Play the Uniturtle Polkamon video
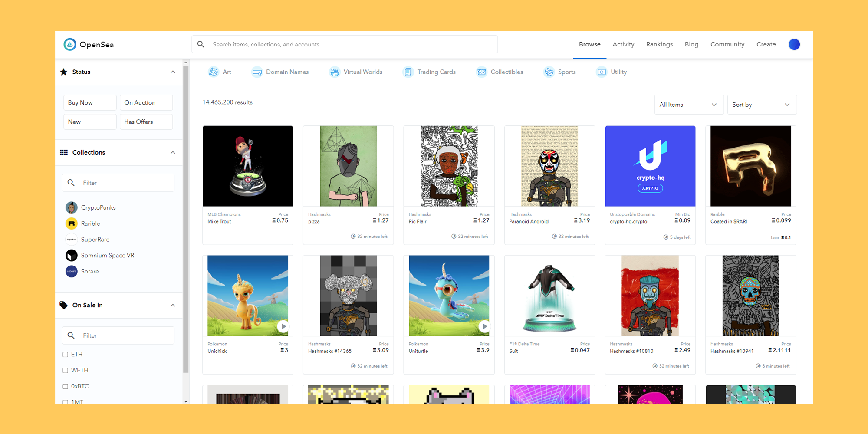 tap(485, 326)
